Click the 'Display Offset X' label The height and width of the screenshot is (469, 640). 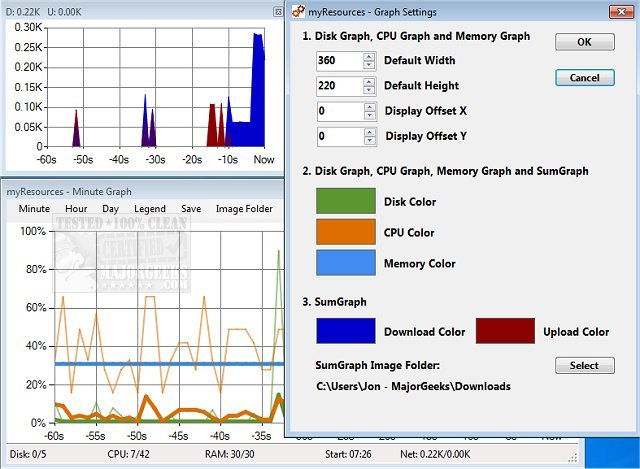[x=426, y=111]
